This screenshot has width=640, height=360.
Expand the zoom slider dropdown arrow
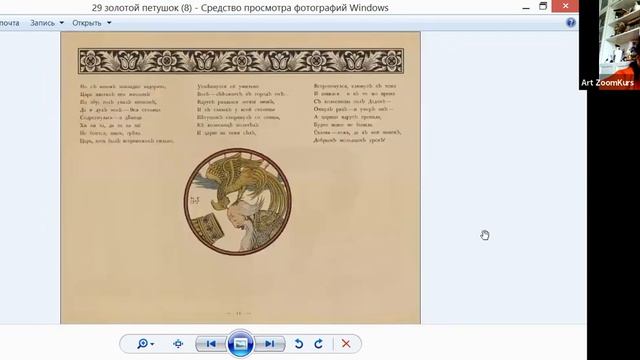coord(152,344)
